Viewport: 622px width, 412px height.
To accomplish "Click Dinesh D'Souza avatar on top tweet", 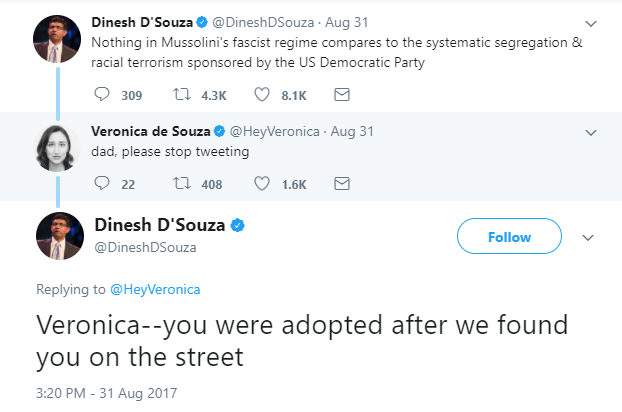I will (x=56, y=39).
